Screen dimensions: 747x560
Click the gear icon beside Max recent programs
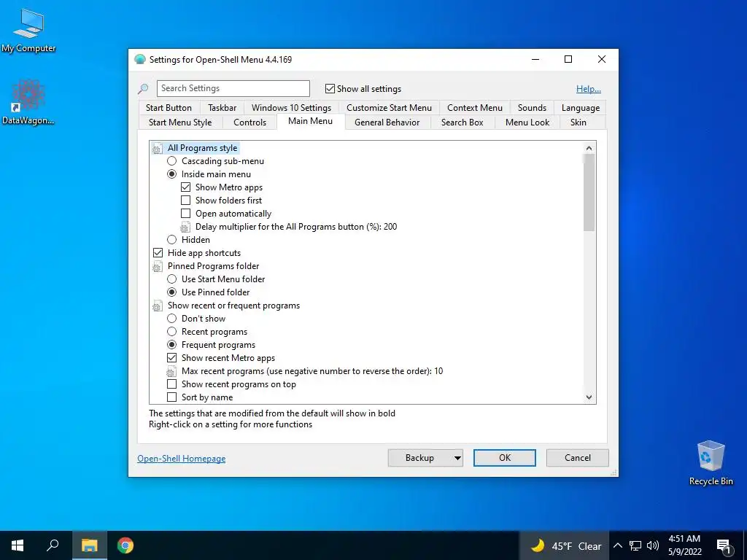171,371
